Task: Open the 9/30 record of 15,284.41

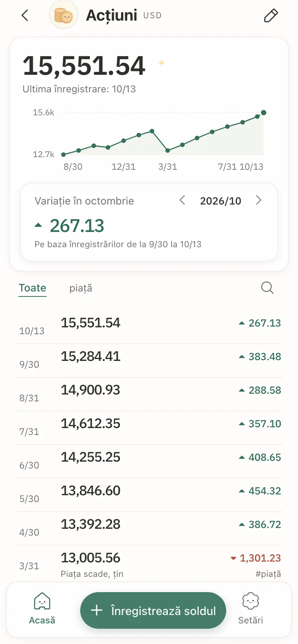Action: [149, 361]
